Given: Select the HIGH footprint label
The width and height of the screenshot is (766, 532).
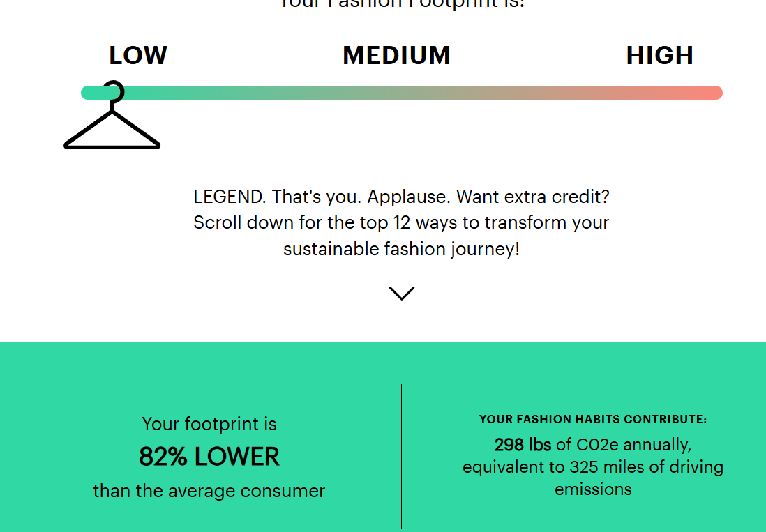Looking at the screenshot, I should 659,55.
